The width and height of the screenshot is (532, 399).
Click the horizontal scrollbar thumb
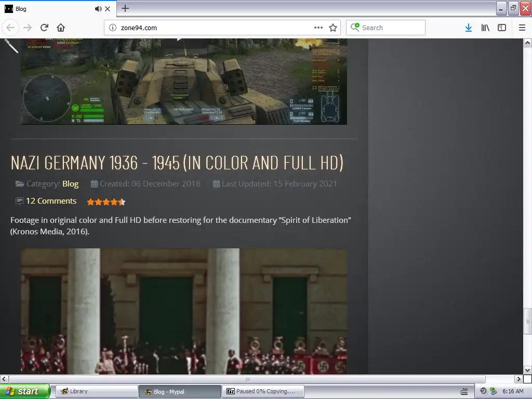tap(247, 379)
